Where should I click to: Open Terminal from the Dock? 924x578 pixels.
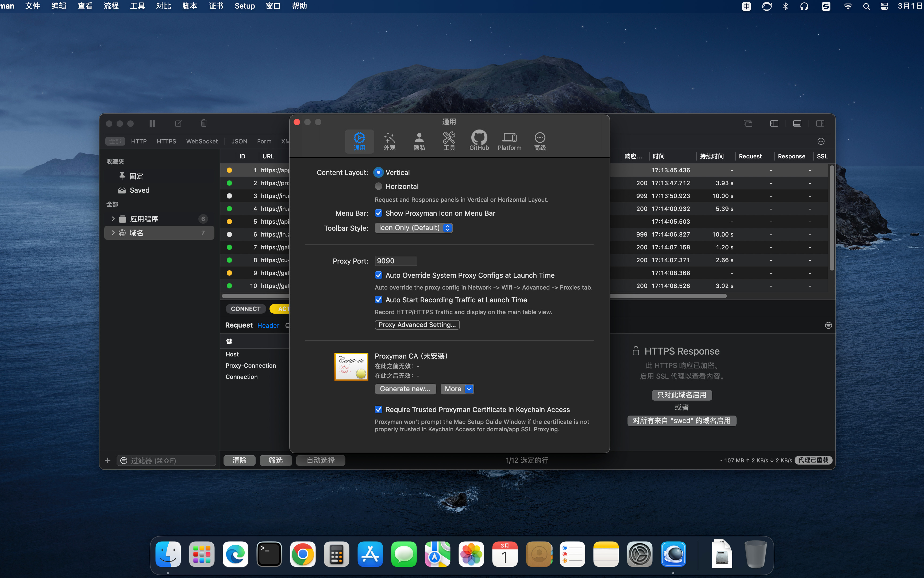(x=269, y=554)
